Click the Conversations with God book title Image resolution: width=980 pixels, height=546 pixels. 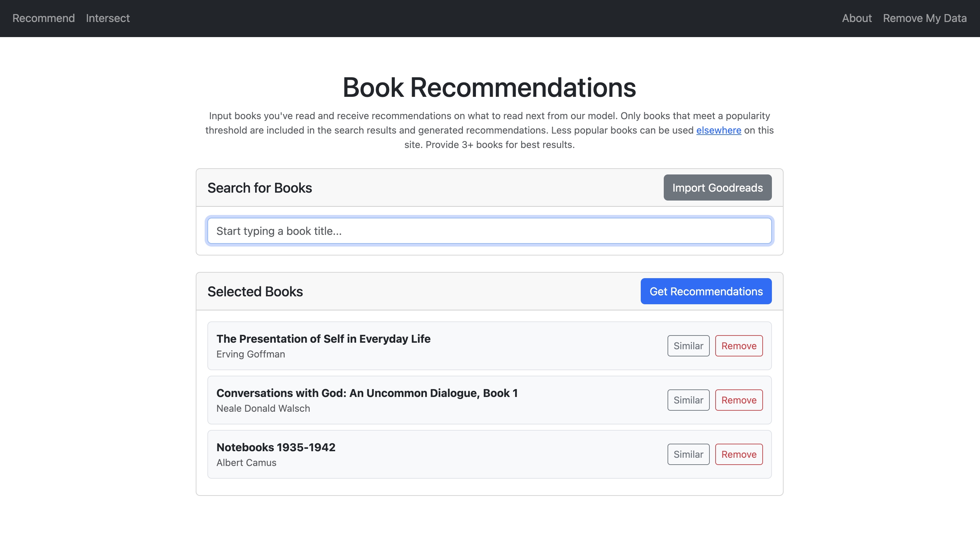click(x=367, y=393)
